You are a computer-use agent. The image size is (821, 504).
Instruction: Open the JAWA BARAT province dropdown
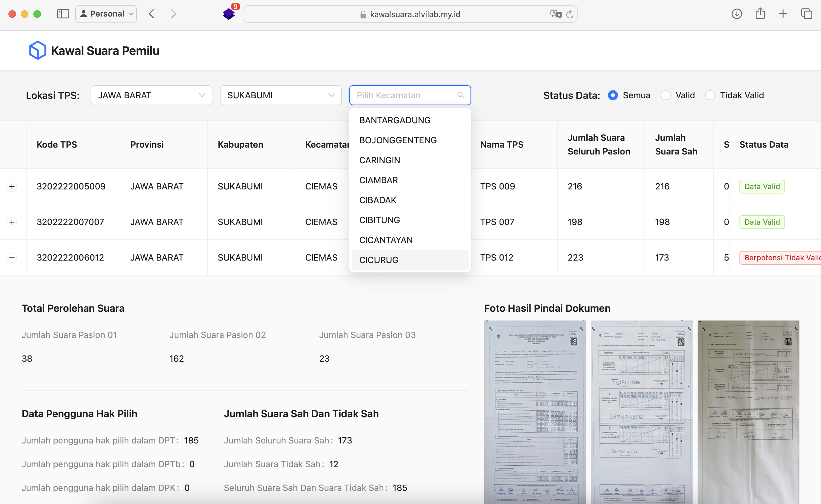coord(151,95)
